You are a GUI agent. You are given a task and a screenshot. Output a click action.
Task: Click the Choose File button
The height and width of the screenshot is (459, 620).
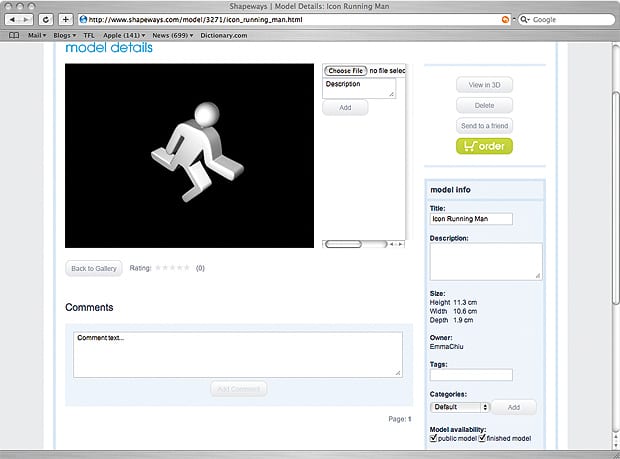coord(346,71)
